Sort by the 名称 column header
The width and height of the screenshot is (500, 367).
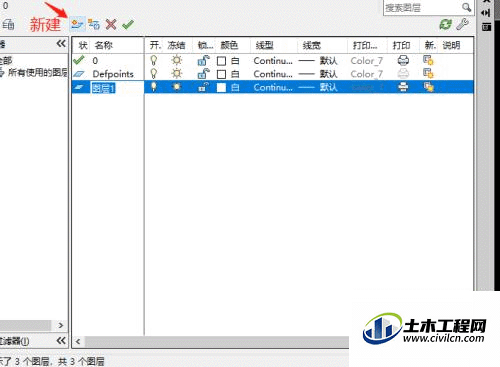tap(104, 45)
